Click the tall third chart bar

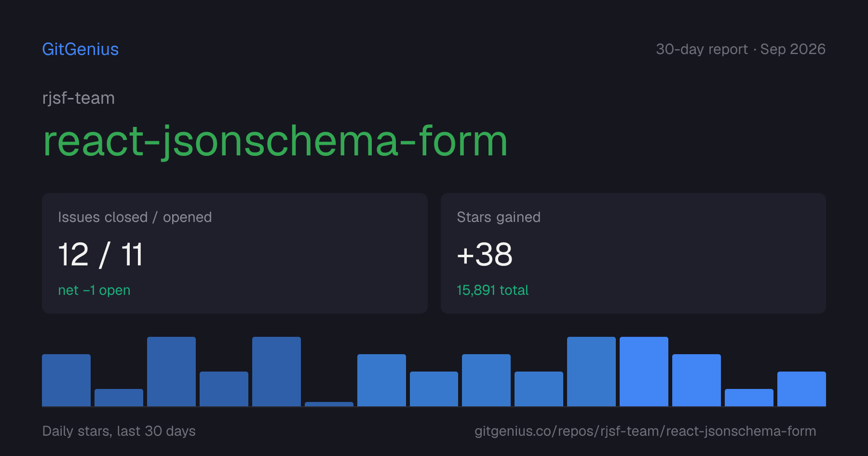click(x=171, y=372)
